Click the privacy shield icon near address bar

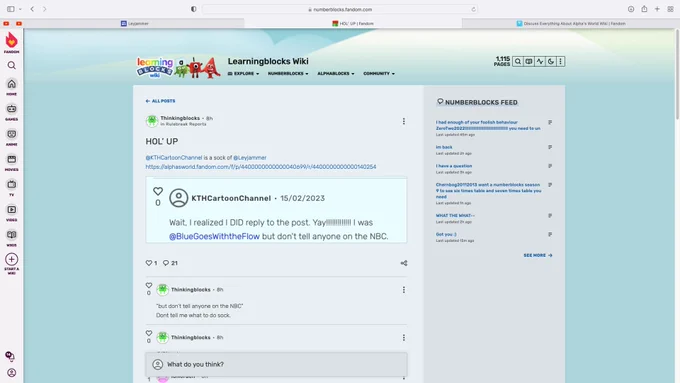point(193,9)
